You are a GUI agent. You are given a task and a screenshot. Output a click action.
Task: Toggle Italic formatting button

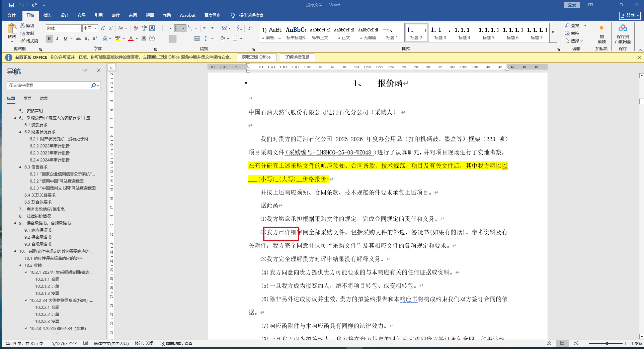[x=57, y=38]
